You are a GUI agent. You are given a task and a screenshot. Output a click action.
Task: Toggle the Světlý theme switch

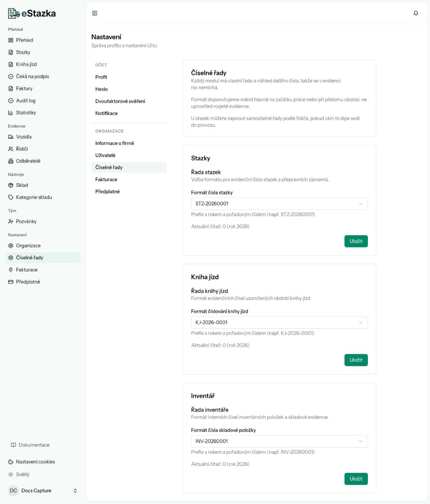[19, 474]
